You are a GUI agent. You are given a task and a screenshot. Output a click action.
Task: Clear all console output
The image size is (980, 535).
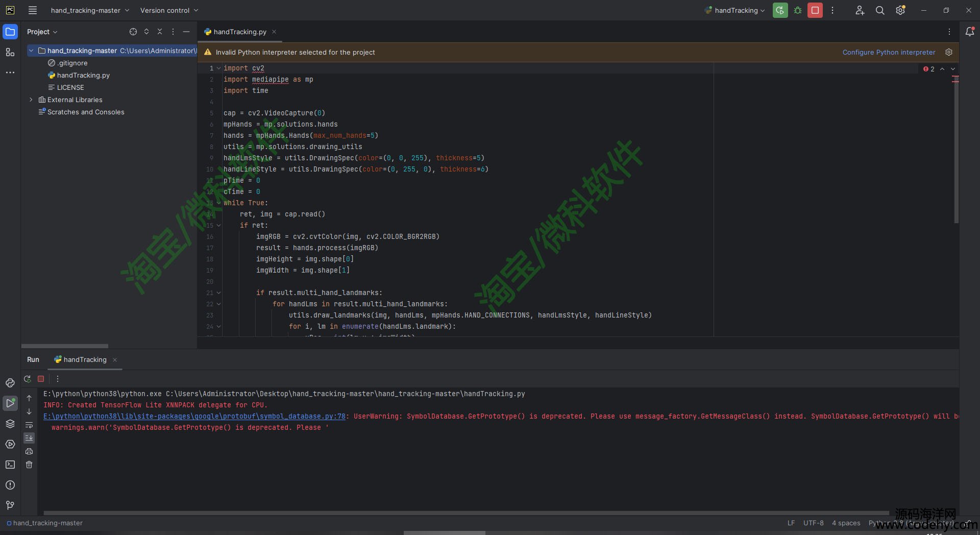pyautogui.click(x=29, y=465)
